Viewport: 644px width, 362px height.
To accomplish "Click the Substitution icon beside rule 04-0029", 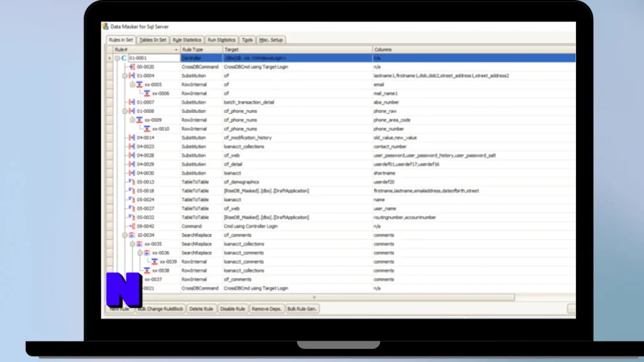I will click(x=132, y=164).
